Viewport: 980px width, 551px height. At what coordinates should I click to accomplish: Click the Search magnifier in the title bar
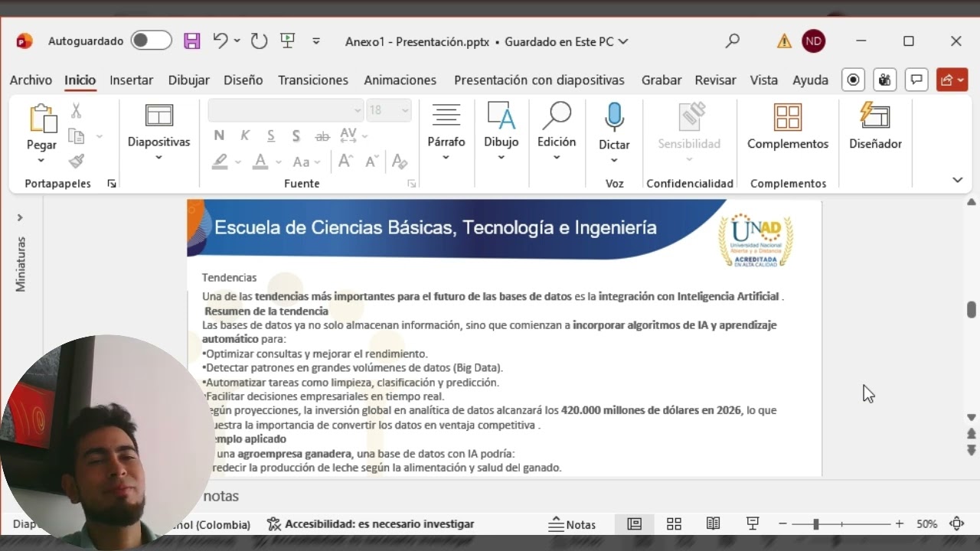tap(733, 41)
